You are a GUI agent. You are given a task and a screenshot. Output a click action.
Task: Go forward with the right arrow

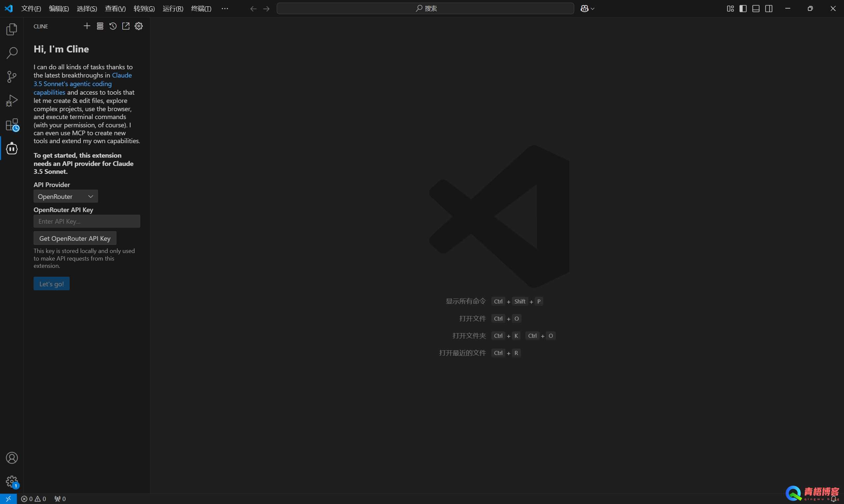tap(266, 9)
